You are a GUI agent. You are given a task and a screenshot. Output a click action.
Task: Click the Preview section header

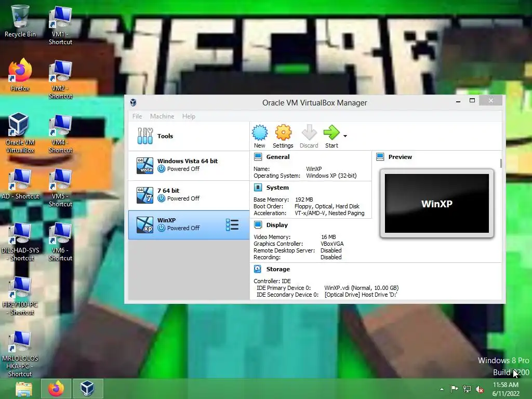(x=400, y=157)
